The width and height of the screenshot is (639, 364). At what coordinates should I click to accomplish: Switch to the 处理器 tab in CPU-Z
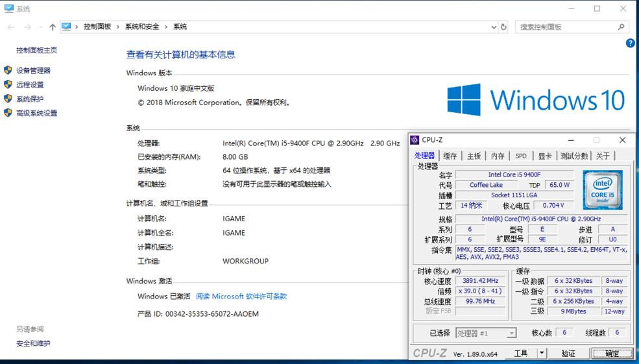(425, 156)
